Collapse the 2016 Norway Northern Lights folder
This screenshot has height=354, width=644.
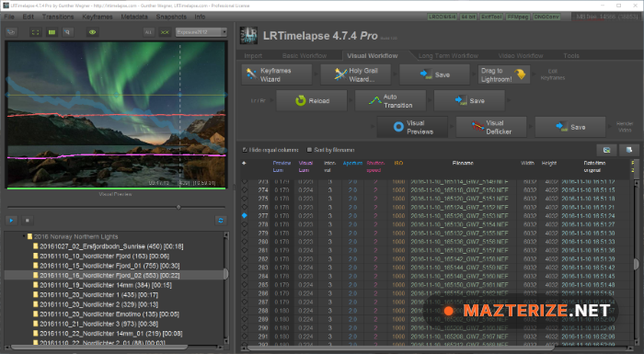pos(24,236)
